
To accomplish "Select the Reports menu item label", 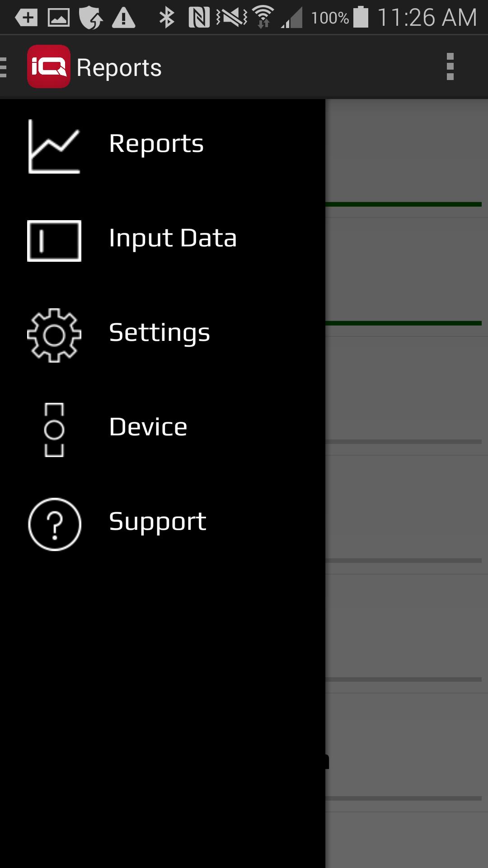I will [x=156, y=144].
